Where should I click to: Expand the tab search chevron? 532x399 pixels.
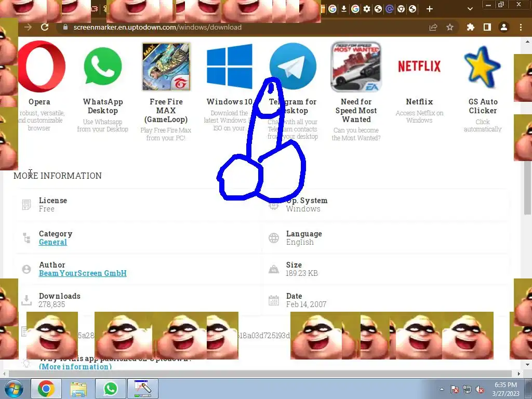[x=470, y=9]
